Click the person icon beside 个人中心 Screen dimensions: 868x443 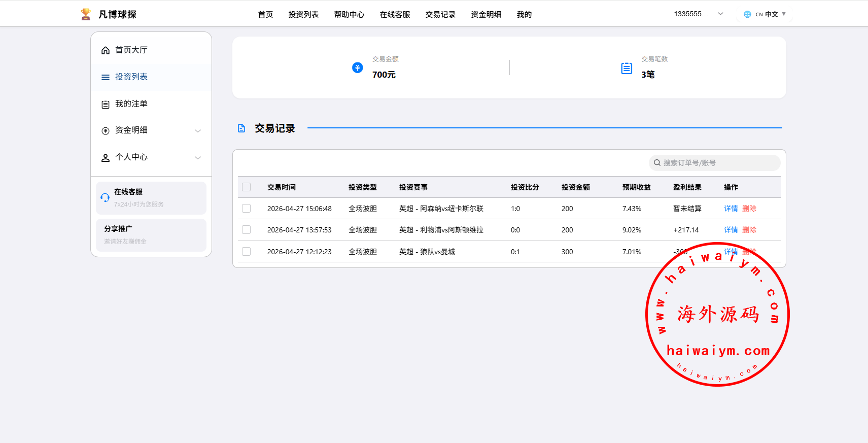tap(106, 158)
